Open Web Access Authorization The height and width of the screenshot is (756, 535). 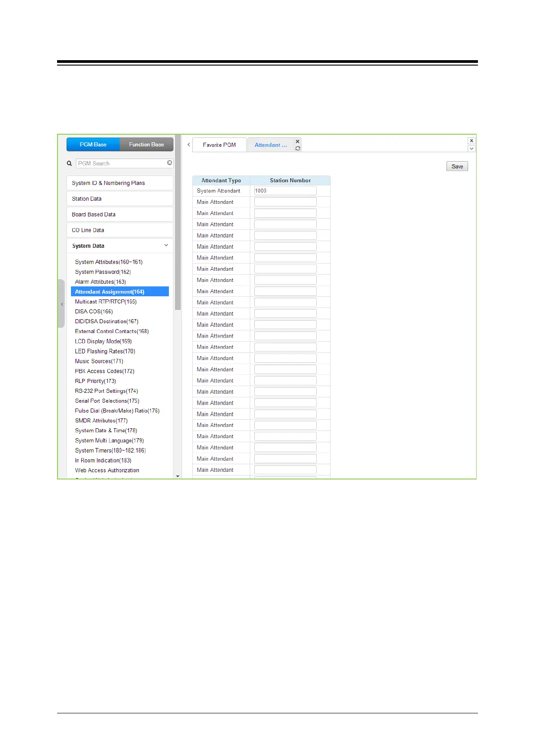click(107, 470)
